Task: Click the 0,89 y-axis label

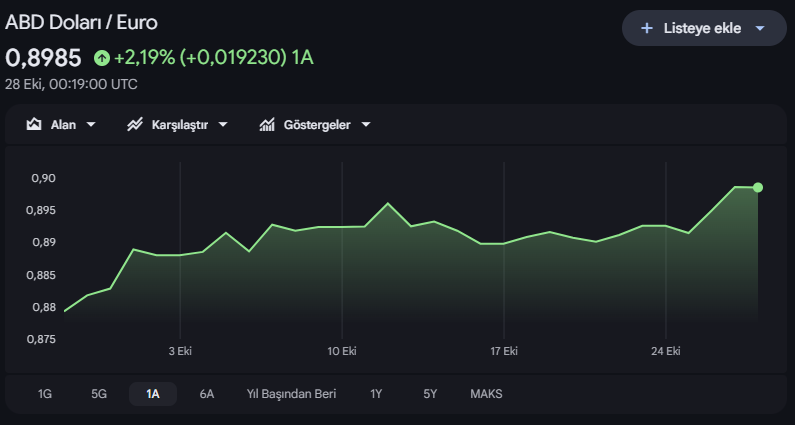Action: [44, 242]
